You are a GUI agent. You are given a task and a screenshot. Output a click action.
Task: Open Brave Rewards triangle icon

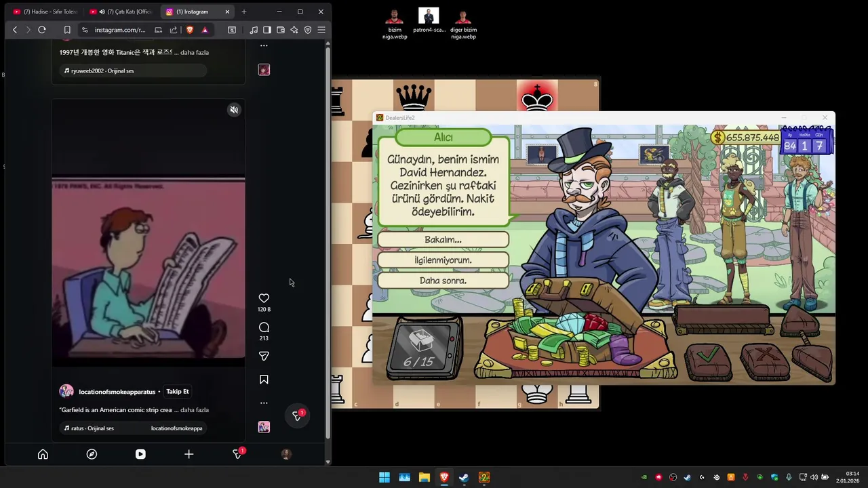click(x=205, y=30)
